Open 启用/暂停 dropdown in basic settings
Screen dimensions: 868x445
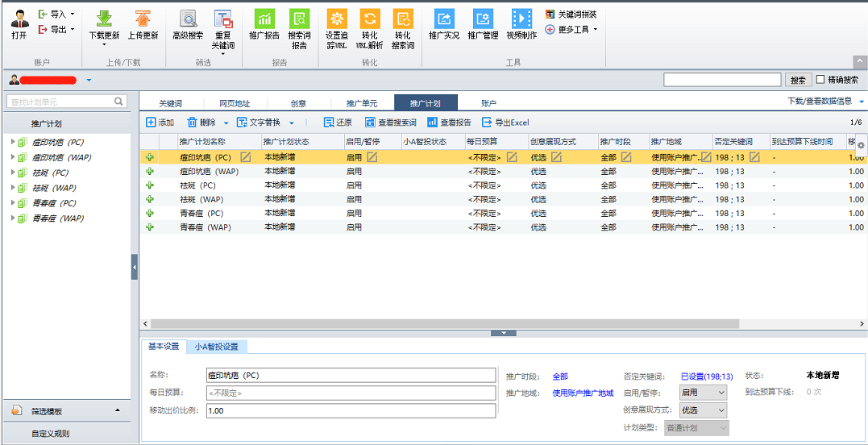[x=703, y=393]
